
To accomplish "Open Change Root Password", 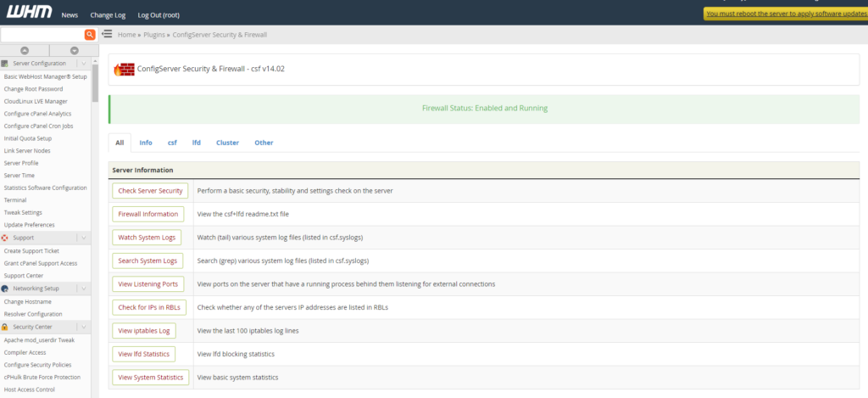I will [33, 89].
